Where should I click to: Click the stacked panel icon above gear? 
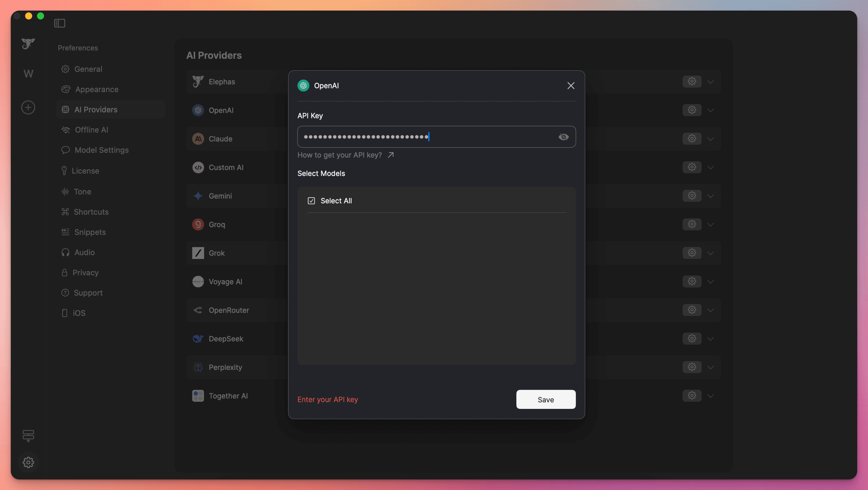(28, 435)
